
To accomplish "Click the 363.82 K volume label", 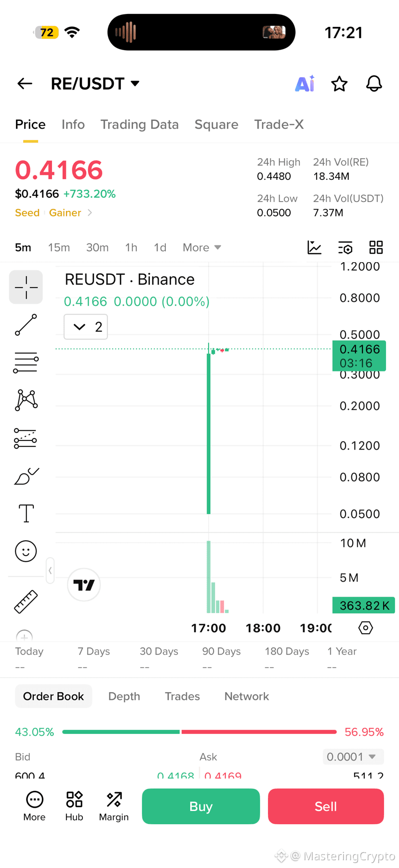I will [x=364, y=605].
